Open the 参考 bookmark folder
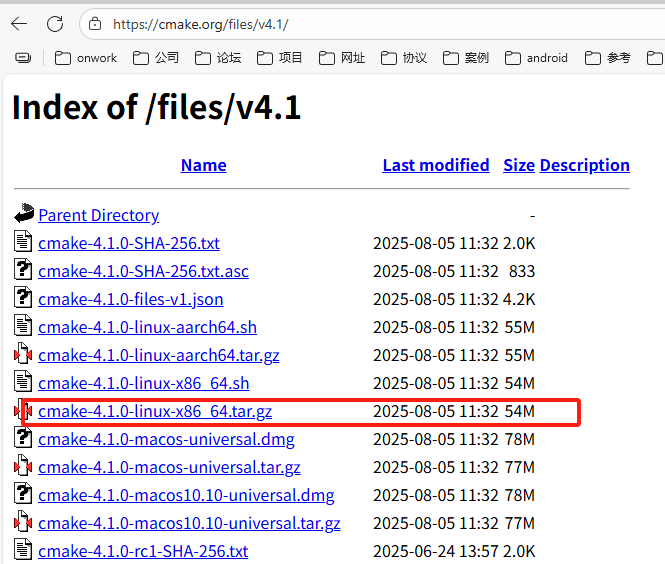The width and height of the screenshot is (665, 564). [608, 58]
